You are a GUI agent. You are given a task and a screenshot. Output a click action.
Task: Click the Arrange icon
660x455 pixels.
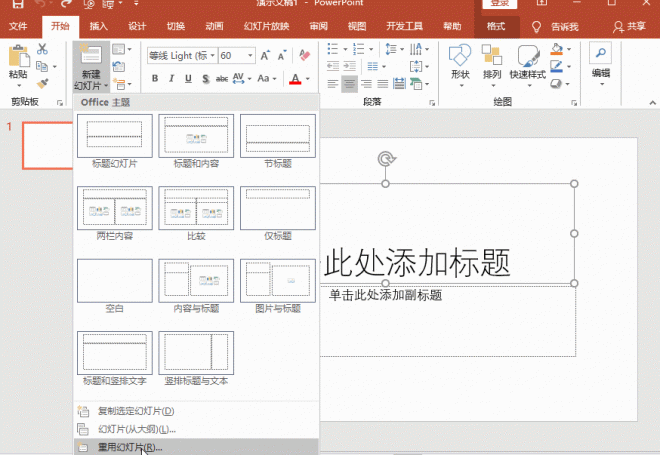(x=492, y=56)
